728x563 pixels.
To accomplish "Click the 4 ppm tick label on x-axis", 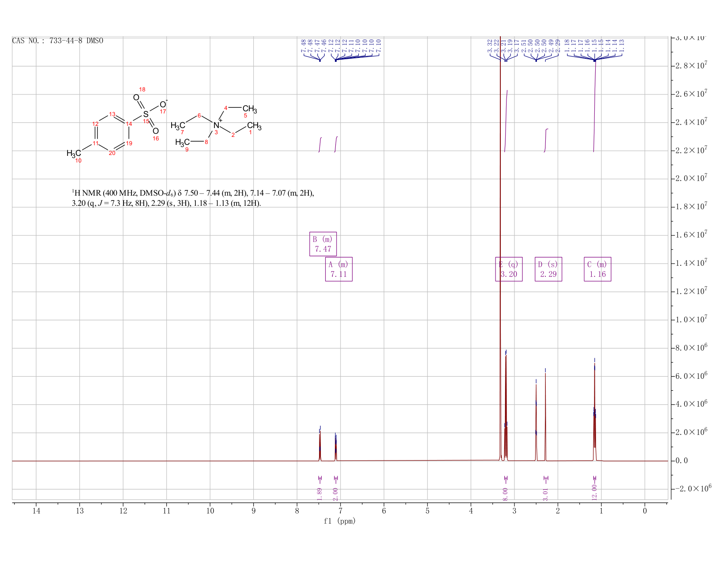I will [x=471, y=511].
